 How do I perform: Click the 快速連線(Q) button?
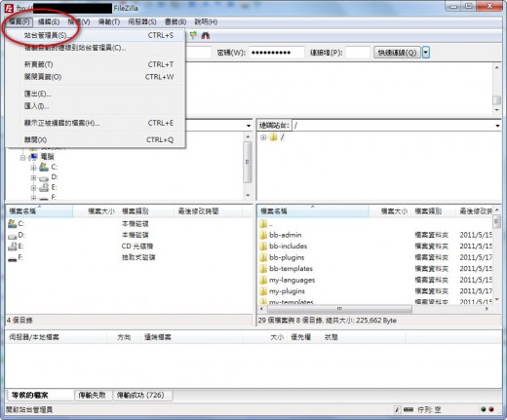click(397, 53)
